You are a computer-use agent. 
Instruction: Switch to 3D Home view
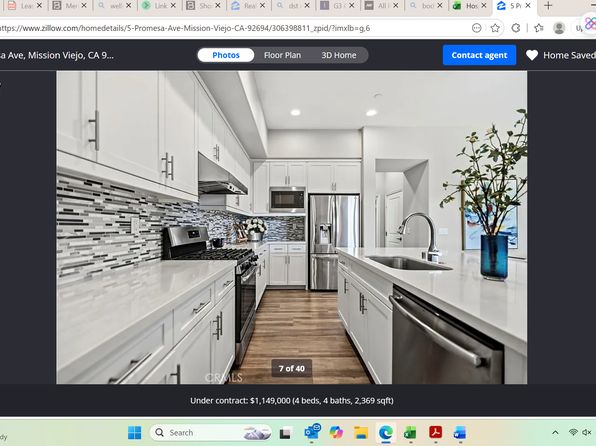(339, 55)
